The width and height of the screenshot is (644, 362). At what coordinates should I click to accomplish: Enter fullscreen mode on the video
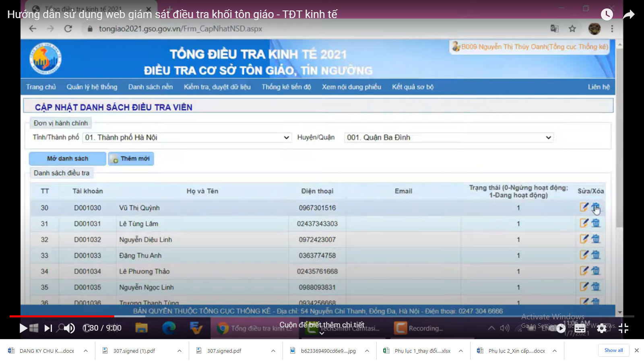(x=624, y=328)
